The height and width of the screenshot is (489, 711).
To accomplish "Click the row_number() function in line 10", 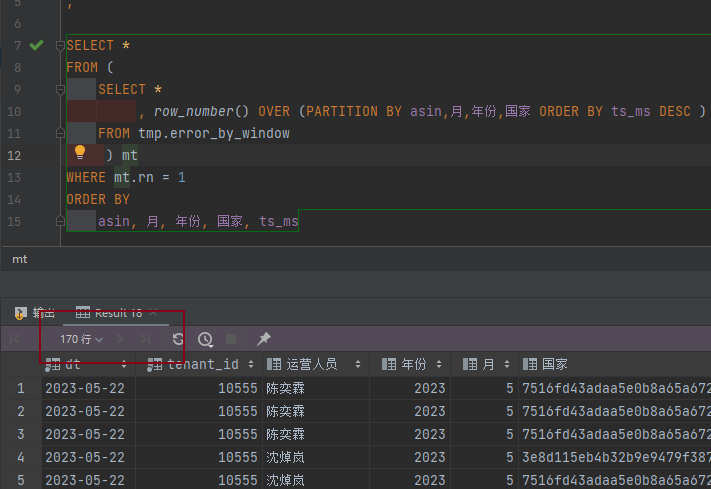I will (201, 112).
